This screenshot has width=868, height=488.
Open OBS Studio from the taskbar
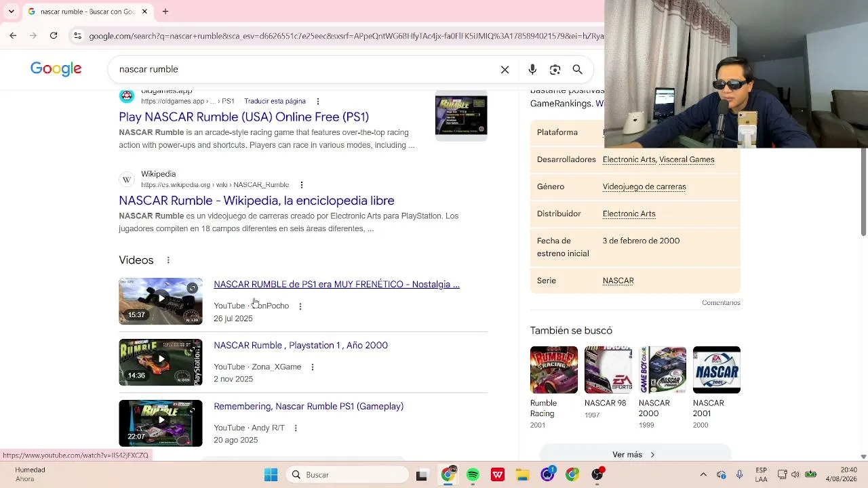(x=597, y=474)
